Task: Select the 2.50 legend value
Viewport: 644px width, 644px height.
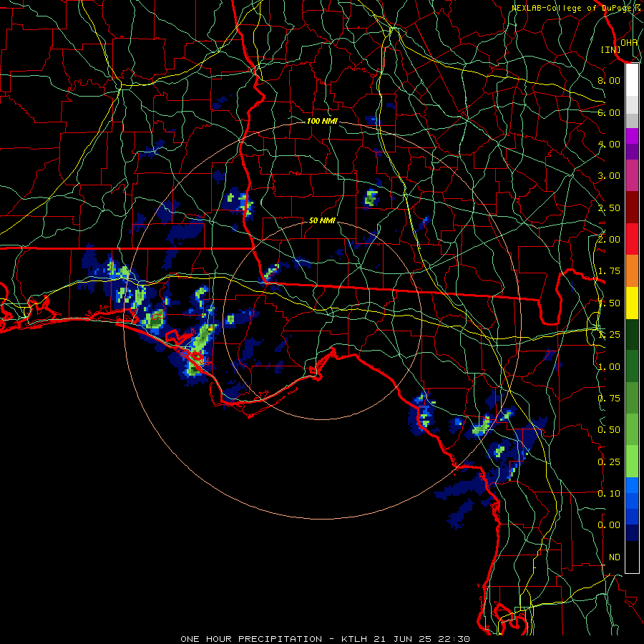Action: coord(609,208)
